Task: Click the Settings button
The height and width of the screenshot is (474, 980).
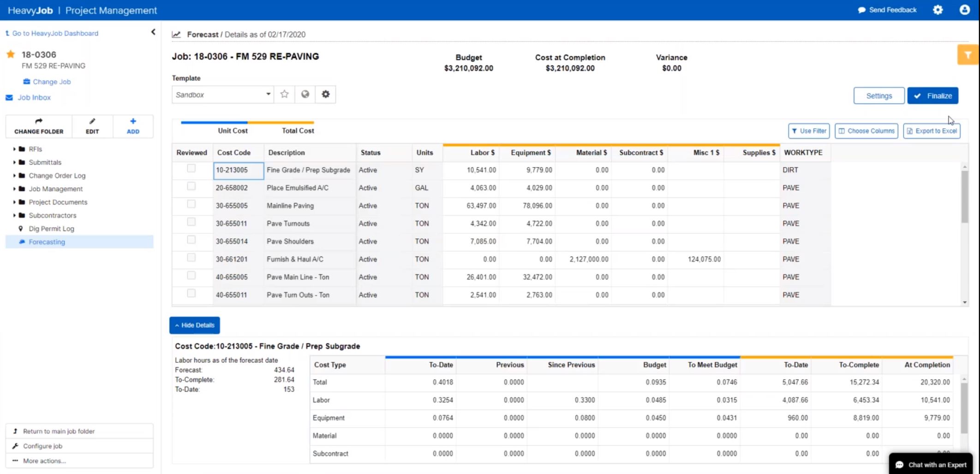Action: tap(879, 95)
